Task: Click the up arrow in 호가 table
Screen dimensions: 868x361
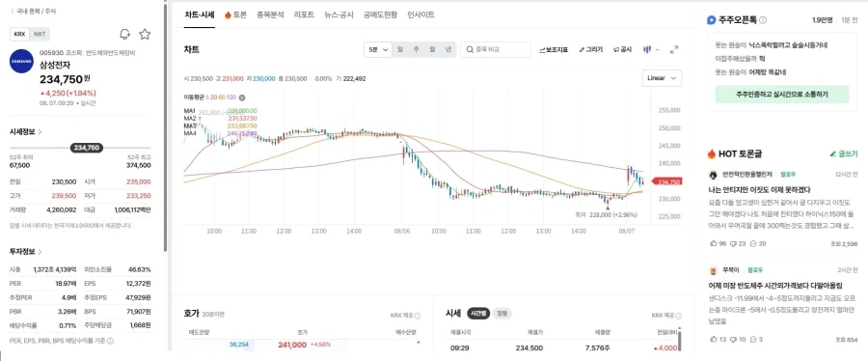Action: [418, 343]
